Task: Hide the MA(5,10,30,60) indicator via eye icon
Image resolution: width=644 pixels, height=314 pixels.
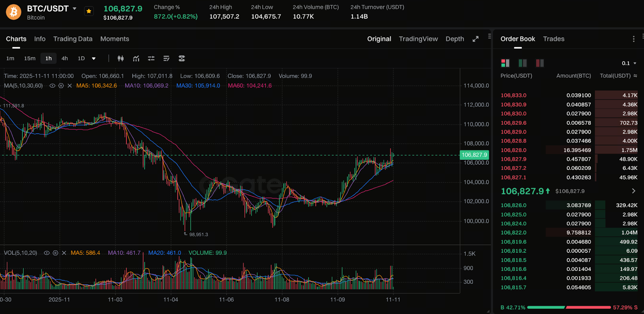Action: 52,86
